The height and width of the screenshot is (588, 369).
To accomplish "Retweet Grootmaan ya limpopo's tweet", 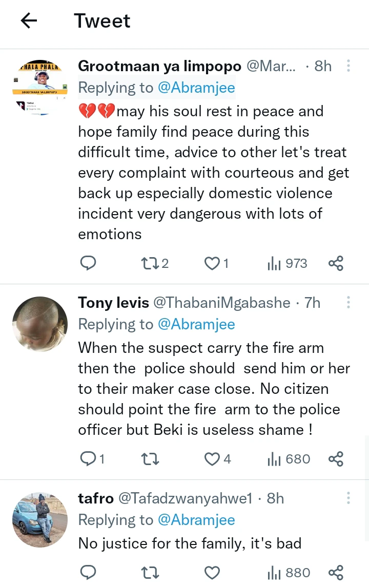I will coord(150,263).
